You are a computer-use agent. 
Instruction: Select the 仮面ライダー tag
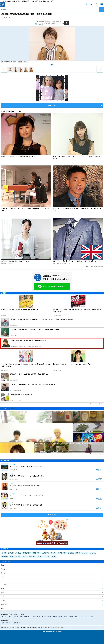[36, 553]
